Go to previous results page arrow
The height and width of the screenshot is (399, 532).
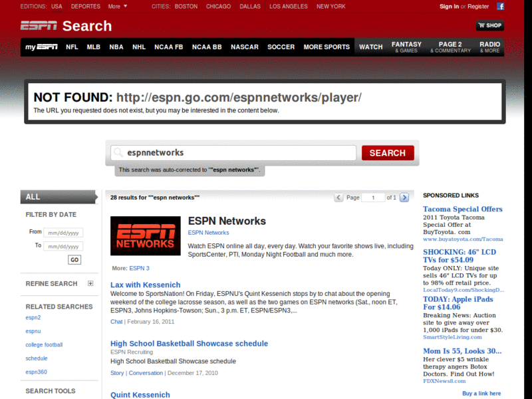pyautogui.click(x=338, y=198)
